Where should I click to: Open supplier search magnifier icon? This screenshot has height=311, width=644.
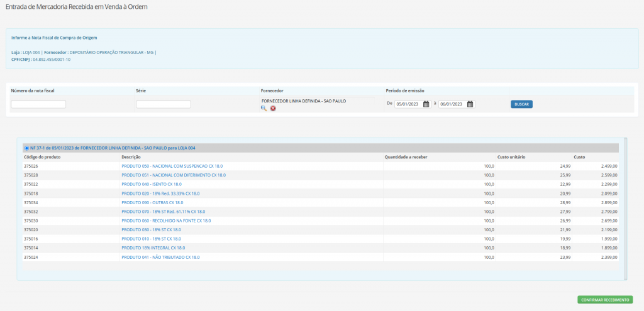[x=264, y=108]
